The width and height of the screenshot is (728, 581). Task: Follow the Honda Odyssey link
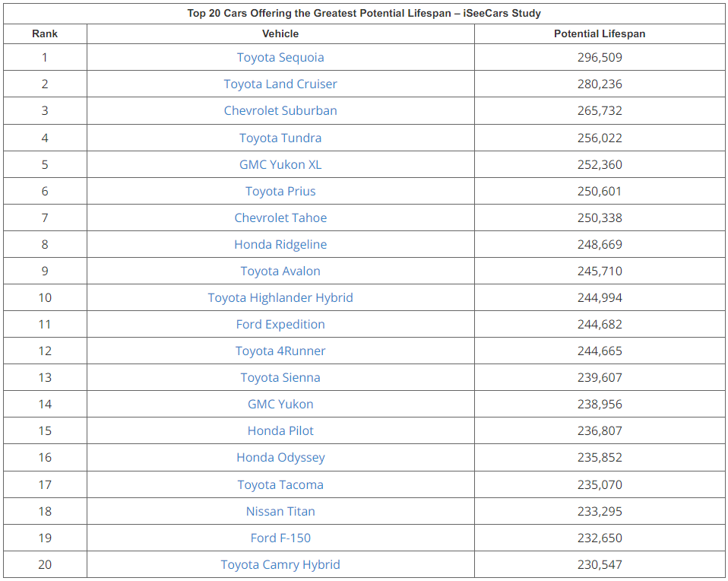tap(280, 458)
